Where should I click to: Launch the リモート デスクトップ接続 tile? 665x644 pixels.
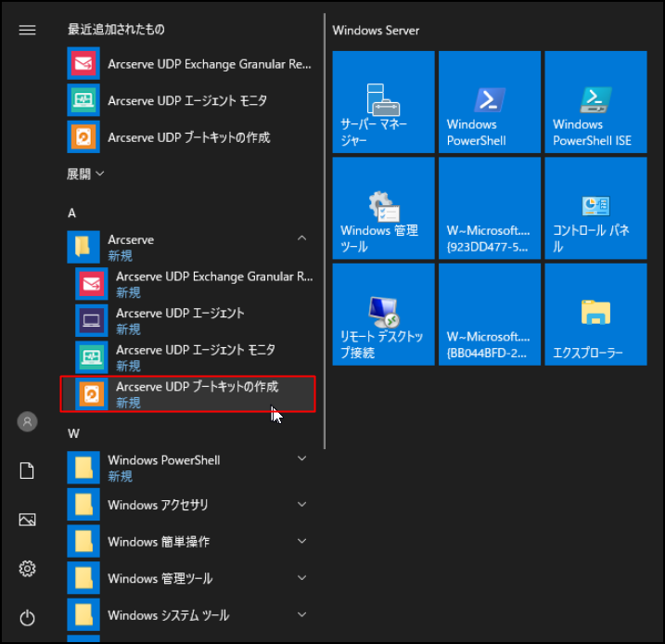[x=383, y=314]
